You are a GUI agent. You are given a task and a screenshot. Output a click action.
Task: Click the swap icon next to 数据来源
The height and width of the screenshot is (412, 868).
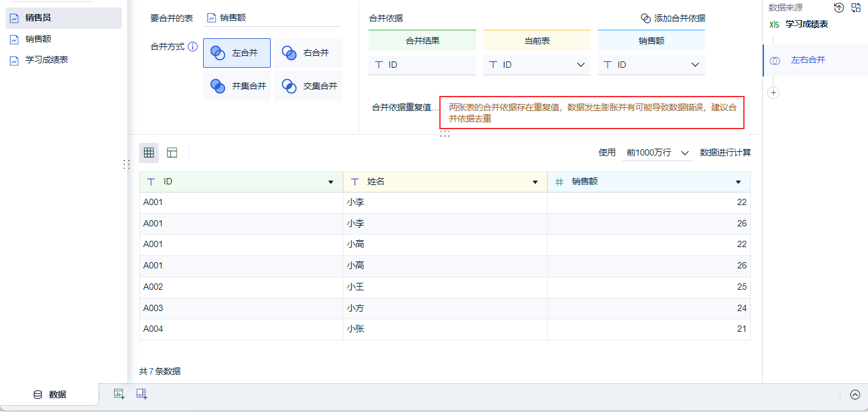[x=856, y=8]
